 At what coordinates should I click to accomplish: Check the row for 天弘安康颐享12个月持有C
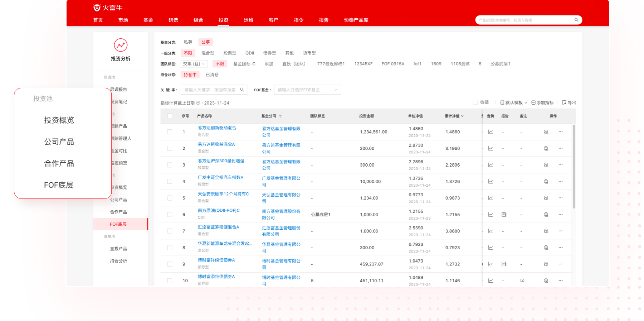[x=170, y=198]
